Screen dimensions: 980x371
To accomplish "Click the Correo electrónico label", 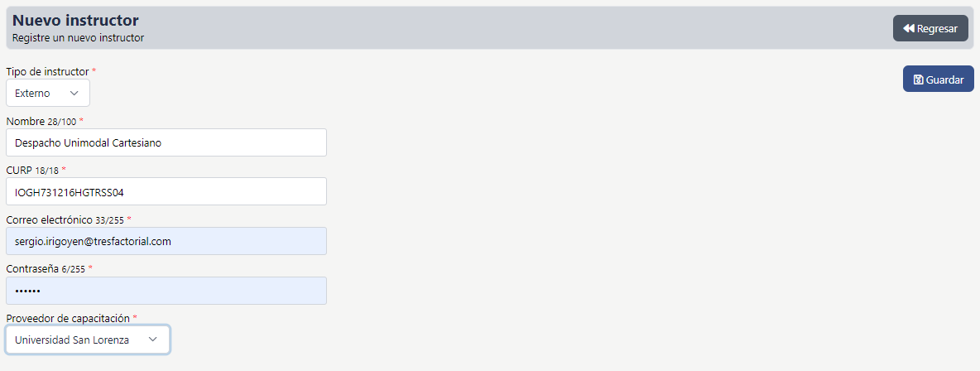I will [x=49, y=219].
